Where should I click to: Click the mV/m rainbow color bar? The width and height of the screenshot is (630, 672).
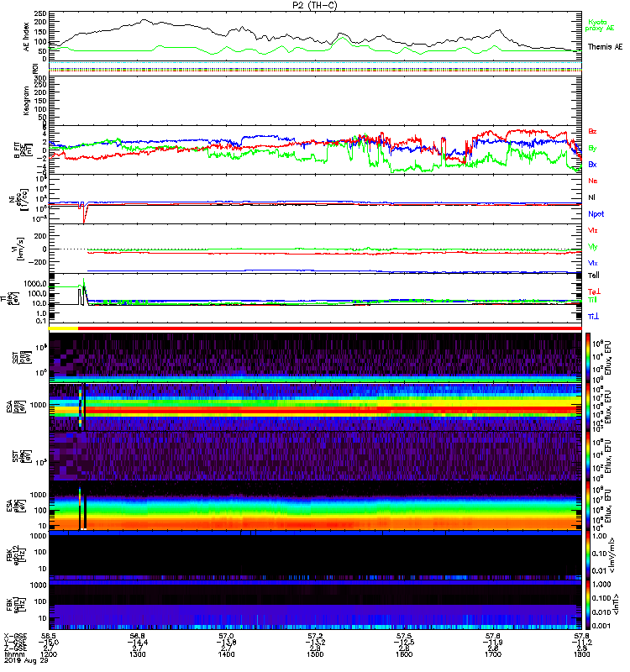(x=588, y=555)
